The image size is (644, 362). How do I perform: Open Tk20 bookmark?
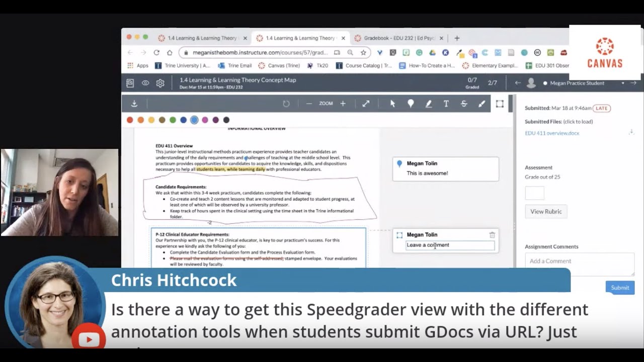coord(318,65)
